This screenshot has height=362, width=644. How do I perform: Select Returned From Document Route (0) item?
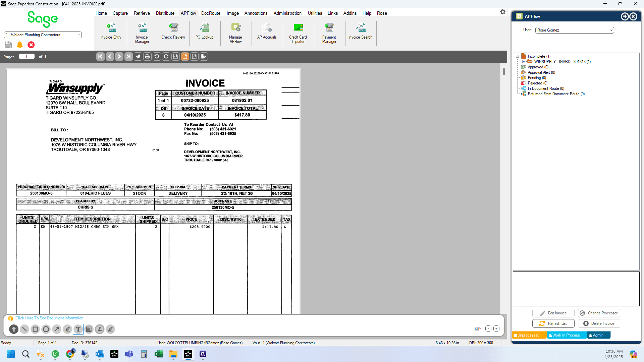tap(556, 94)
